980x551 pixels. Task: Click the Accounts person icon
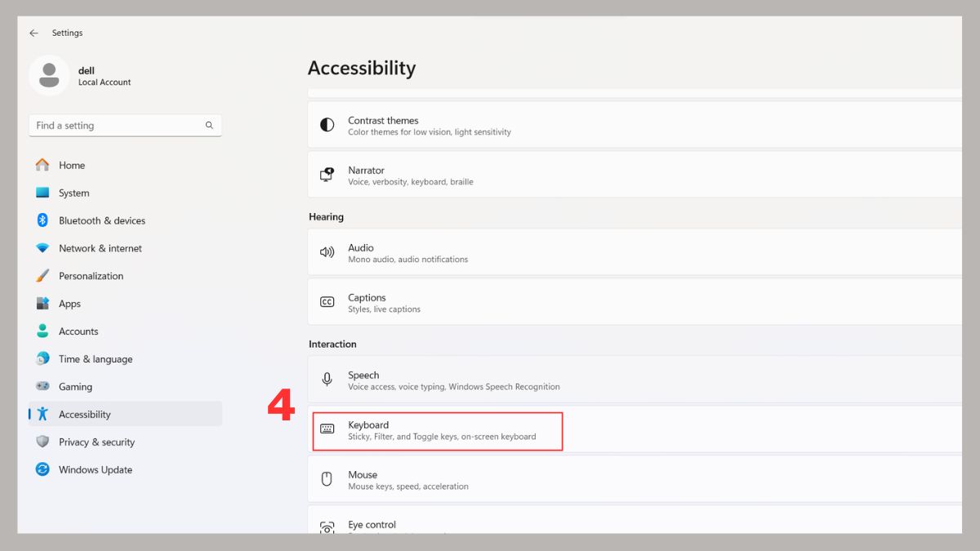coord(42,331)
